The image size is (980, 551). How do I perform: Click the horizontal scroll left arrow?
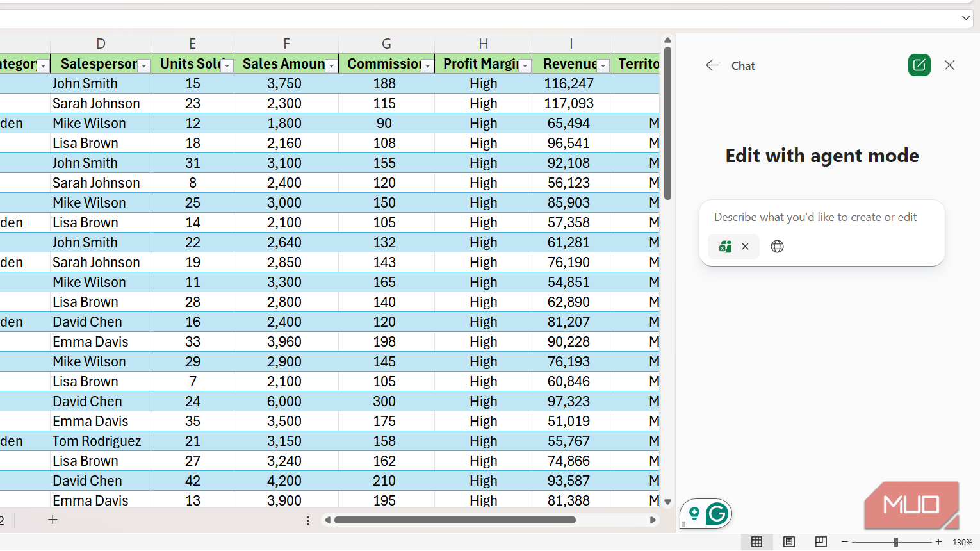click(327, 520)
